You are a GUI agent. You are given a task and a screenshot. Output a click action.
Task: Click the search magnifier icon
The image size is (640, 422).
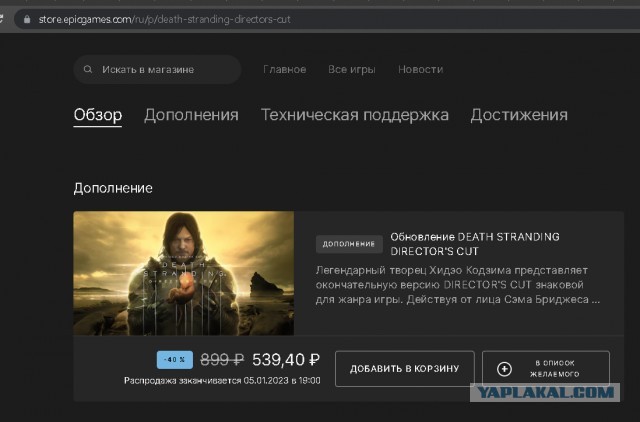tap(88, 69)
